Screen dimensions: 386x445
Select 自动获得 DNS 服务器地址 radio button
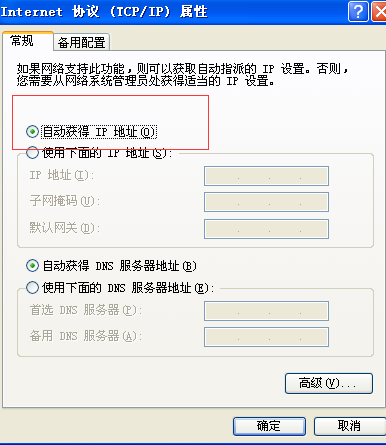coord(32,266)
